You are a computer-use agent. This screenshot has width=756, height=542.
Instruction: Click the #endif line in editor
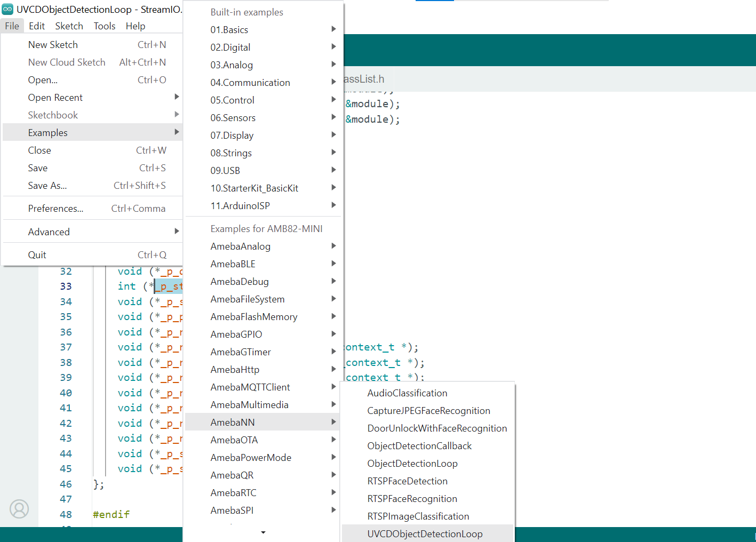(x=111, y=514)
